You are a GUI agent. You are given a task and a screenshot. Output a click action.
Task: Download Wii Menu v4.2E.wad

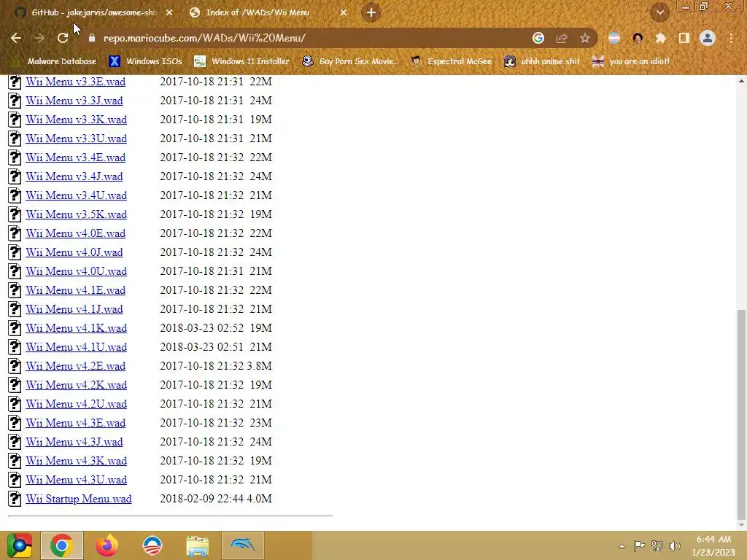point(76,366)
